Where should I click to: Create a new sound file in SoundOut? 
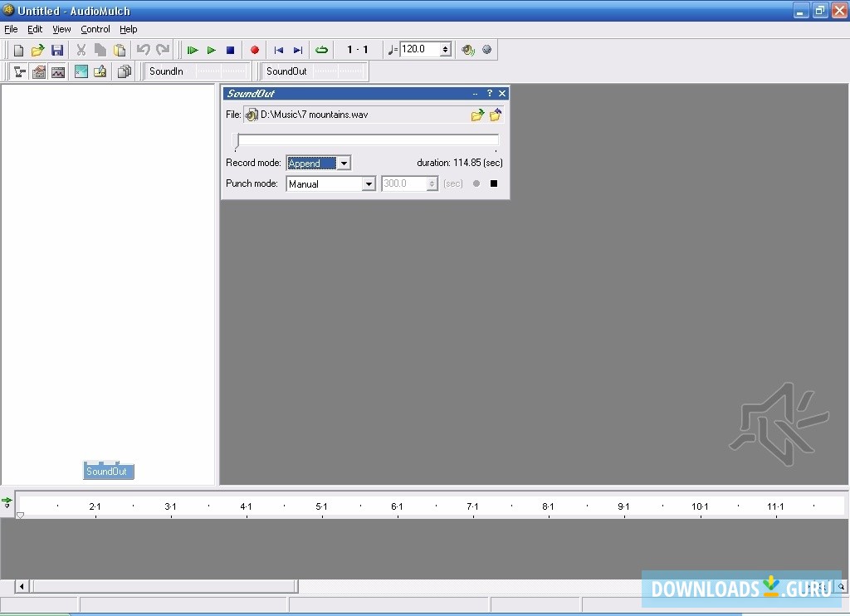pos(496,115)
